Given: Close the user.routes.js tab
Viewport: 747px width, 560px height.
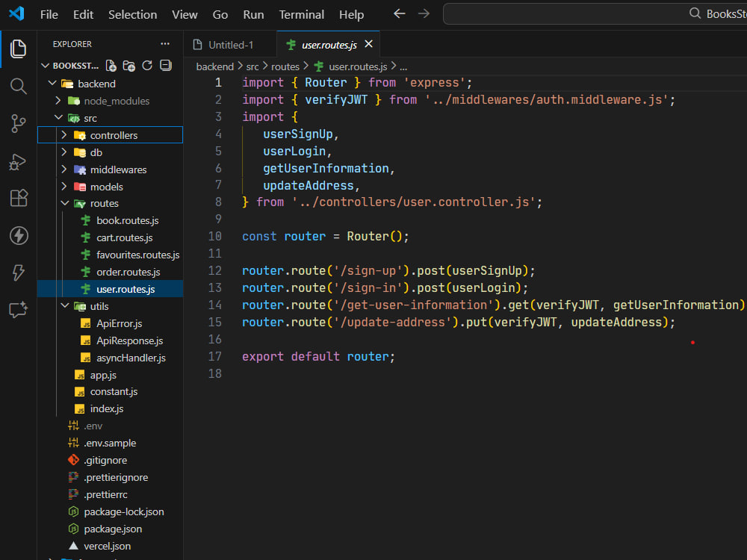Looking at the screenshot, I should pos(368,44).
